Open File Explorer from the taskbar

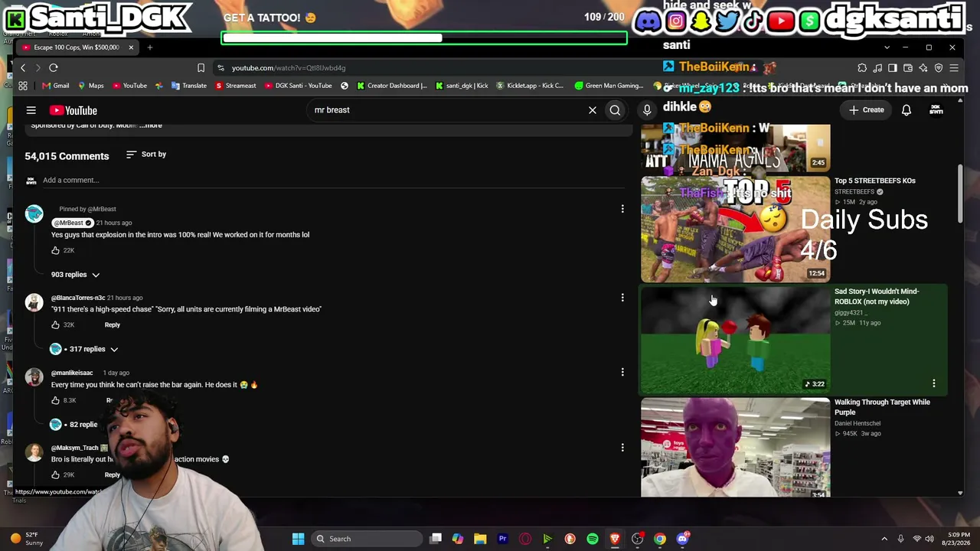click(480, 539)
